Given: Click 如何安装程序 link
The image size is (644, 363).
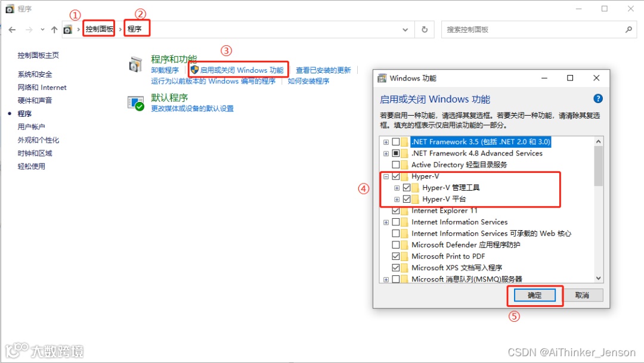Looking at the screenshot, I should (x=308, y=81).
